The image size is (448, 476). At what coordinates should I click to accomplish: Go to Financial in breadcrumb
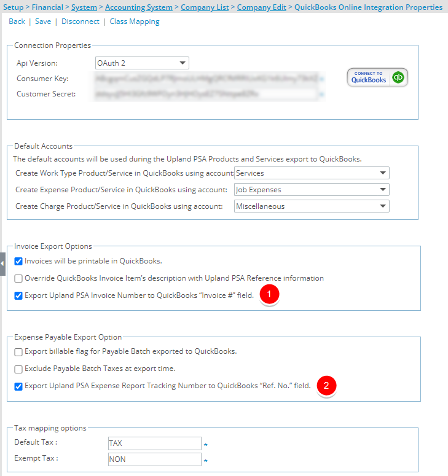[47, 7]
